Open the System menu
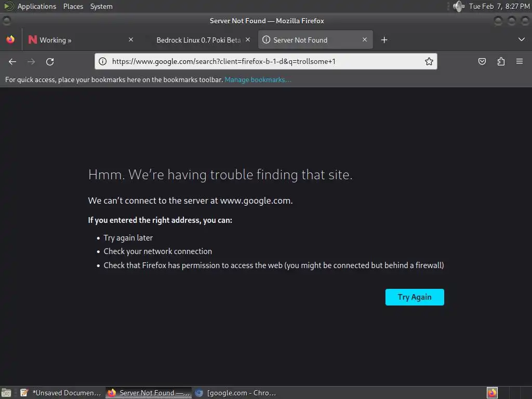 tap(101, 6)
